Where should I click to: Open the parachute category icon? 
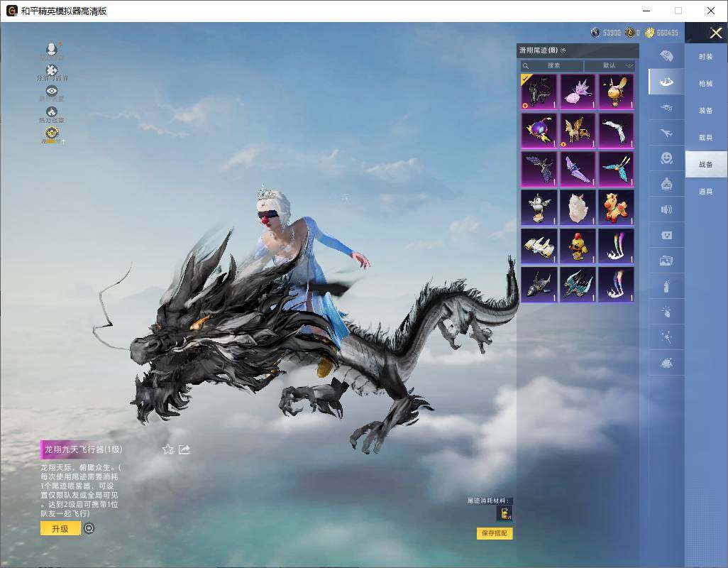pos(666,56)
